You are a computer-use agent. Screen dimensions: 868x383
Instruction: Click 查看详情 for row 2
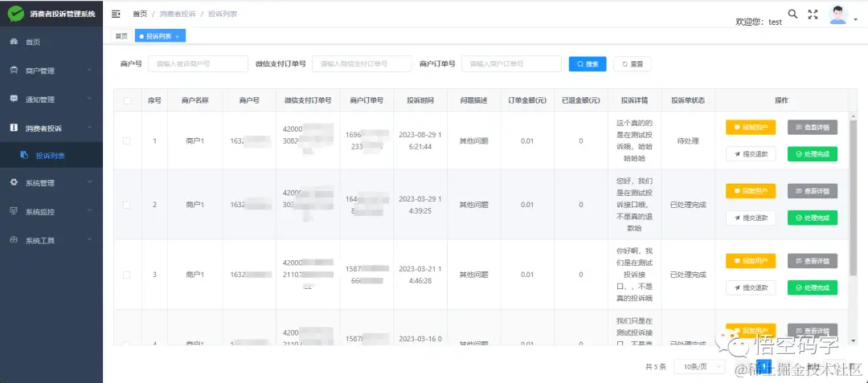pyautogui.click(x=812, y=191)
